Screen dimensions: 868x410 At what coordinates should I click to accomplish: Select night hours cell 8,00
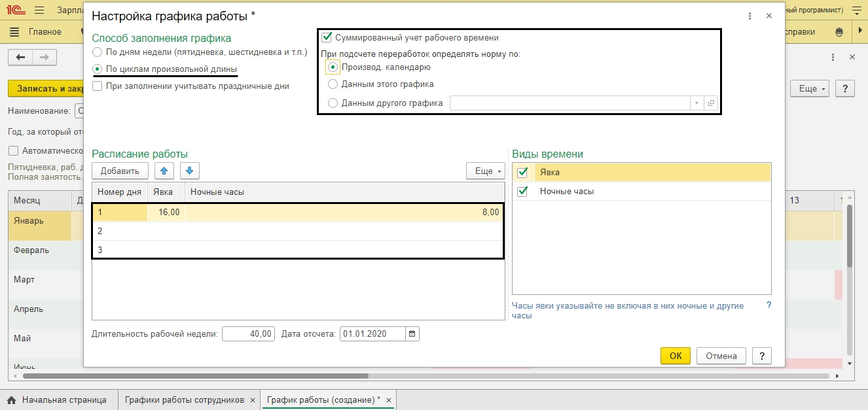[x=344, y=212]
